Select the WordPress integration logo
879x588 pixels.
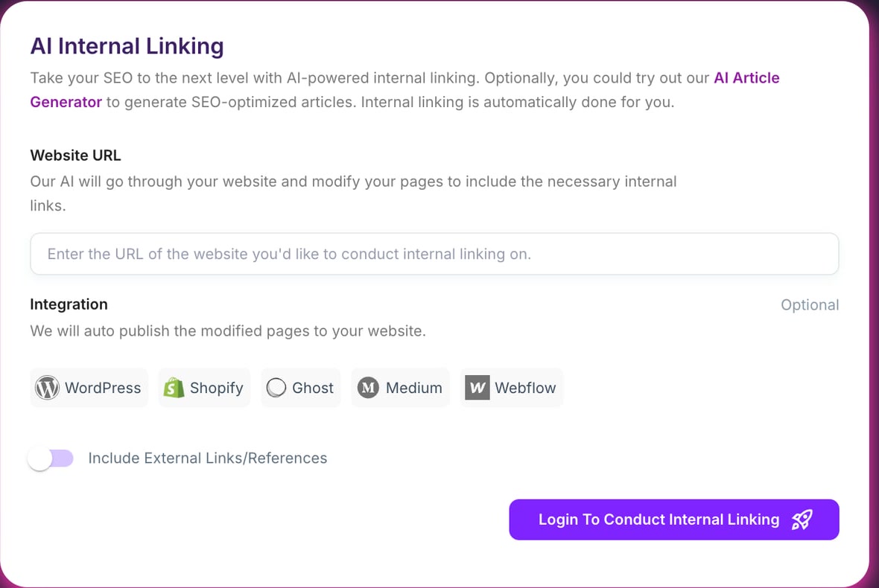tap(47, 388)
